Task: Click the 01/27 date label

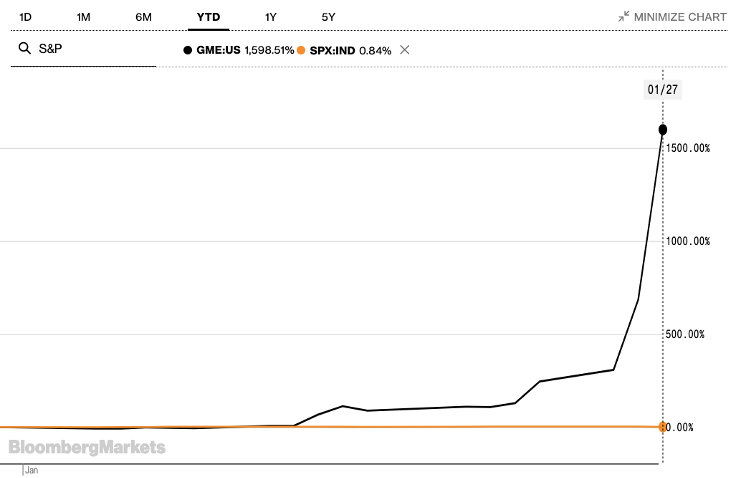Action: pos(662,89)
